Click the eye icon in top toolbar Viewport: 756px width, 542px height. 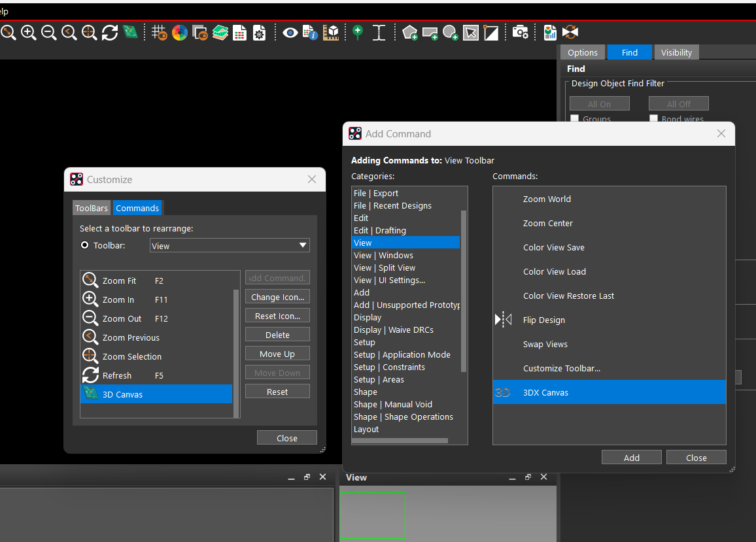[290, 32]
